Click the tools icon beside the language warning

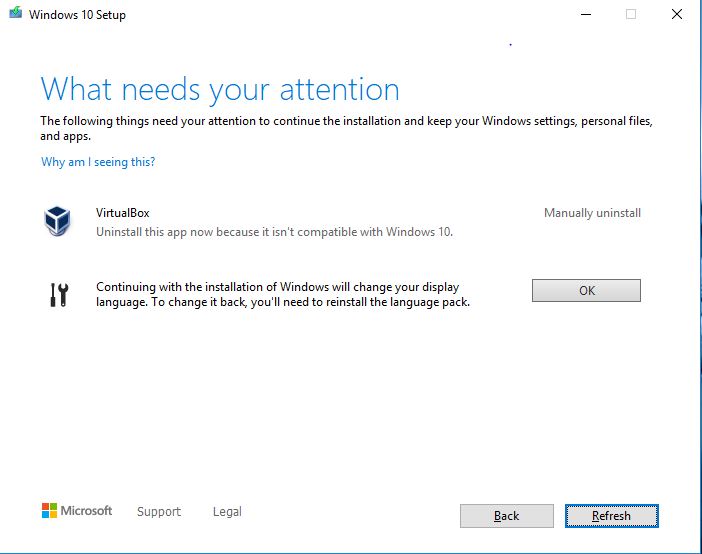pyautogui.click(x=59, y=295)
